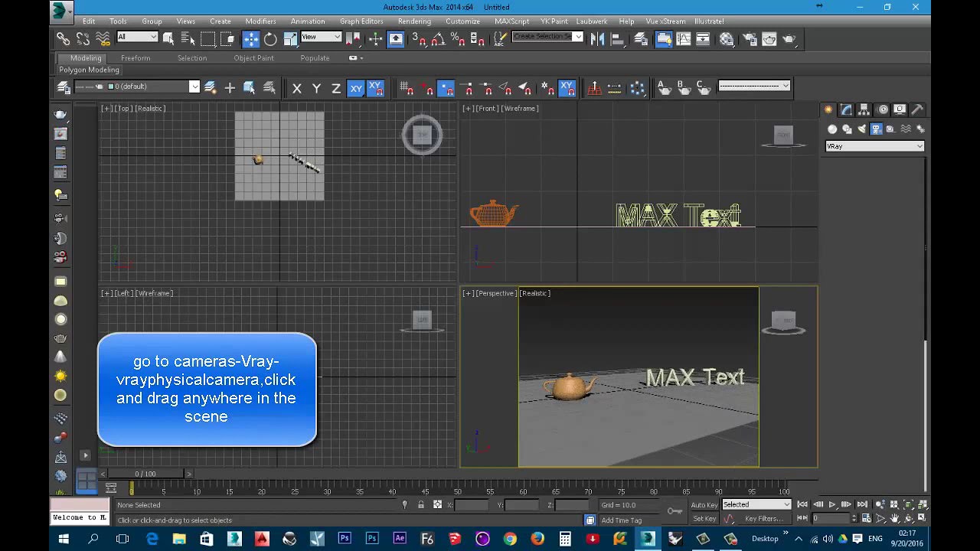Open Render Setup dialog
Viewport: 980px width, 551px height.
pyautogui.click(x=751, y=38)
